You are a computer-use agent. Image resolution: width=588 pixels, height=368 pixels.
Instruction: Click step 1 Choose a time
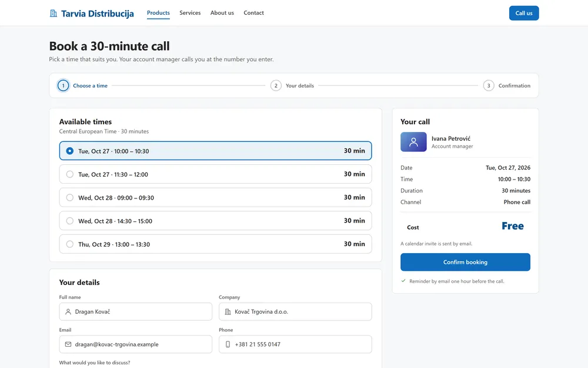82,85
